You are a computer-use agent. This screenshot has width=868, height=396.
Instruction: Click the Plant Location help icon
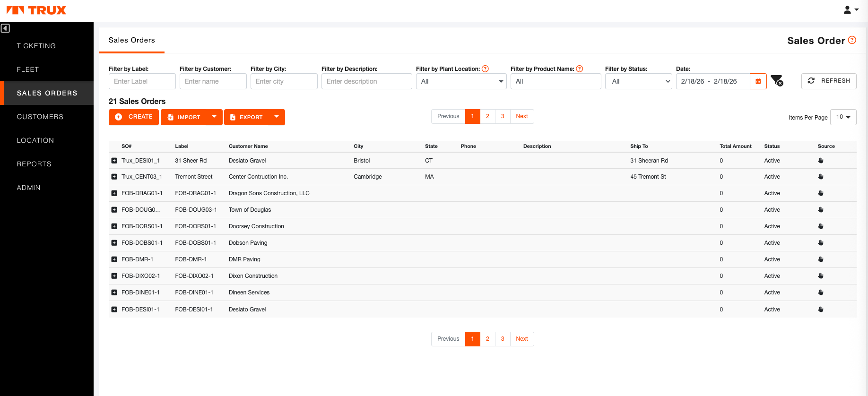[485, 69]
